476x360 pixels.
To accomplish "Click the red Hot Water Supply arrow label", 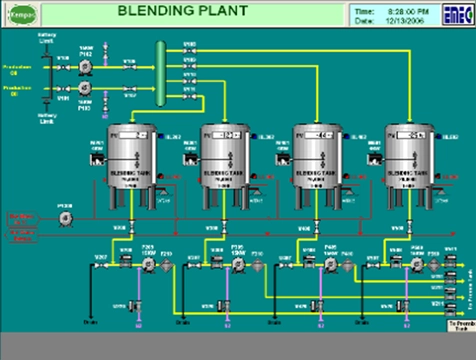I will (x=22, y=219).
